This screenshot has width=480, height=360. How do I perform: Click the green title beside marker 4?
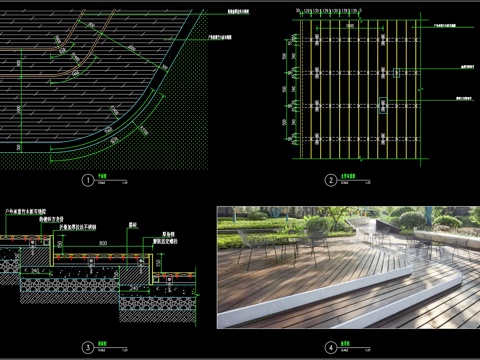click(345, 343)
